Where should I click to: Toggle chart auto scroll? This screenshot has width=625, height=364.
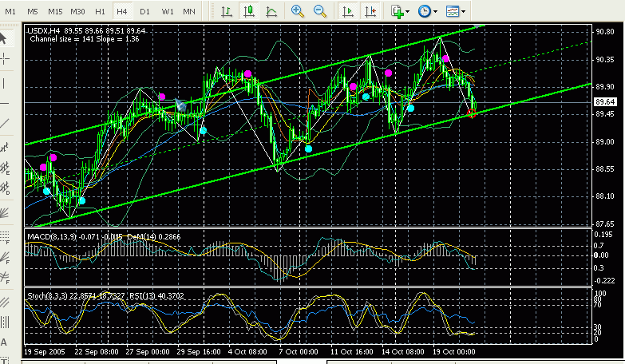348,11
